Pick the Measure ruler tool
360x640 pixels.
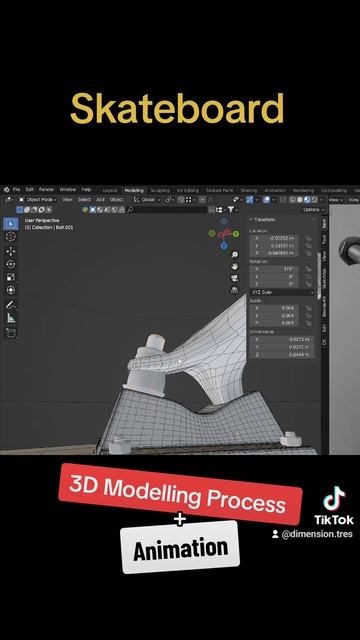click(11, 318)
